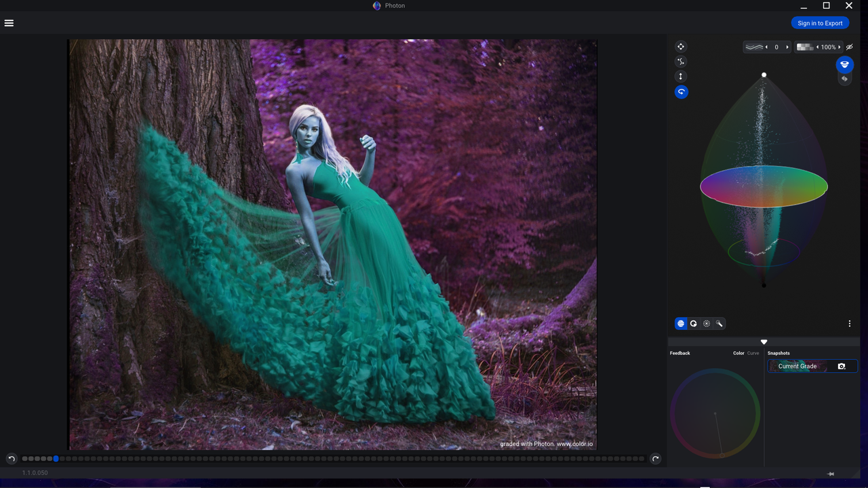
Task: Click the redo arrow on history bar
Action: (x=655, y=459)
